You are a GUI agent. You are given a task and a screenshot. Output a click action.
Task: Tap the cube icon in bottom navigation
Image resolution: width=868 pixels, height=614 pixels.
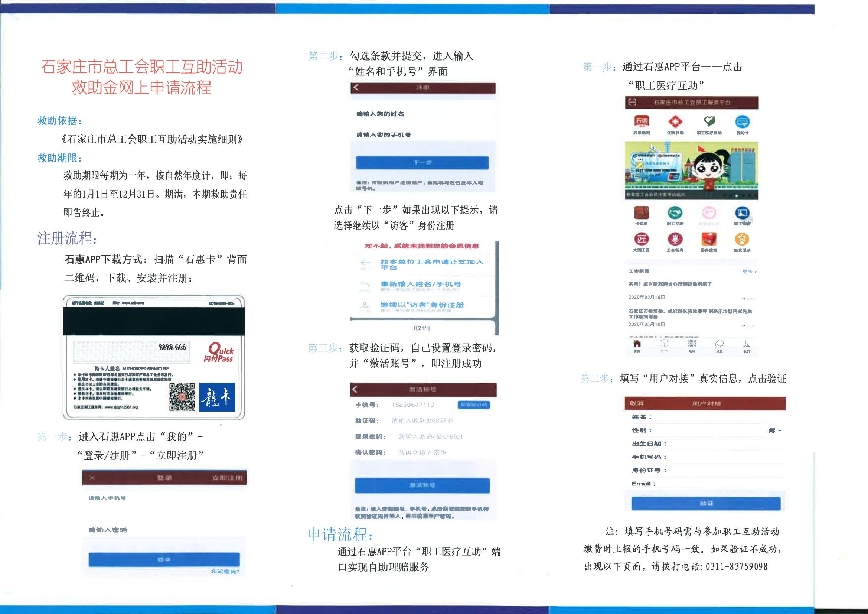pyautogui.click(x=664, y=344)
